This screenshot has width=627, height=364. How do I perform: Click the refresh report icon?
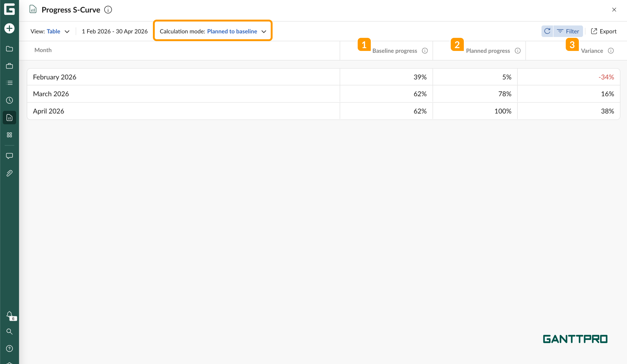(547, 31)
